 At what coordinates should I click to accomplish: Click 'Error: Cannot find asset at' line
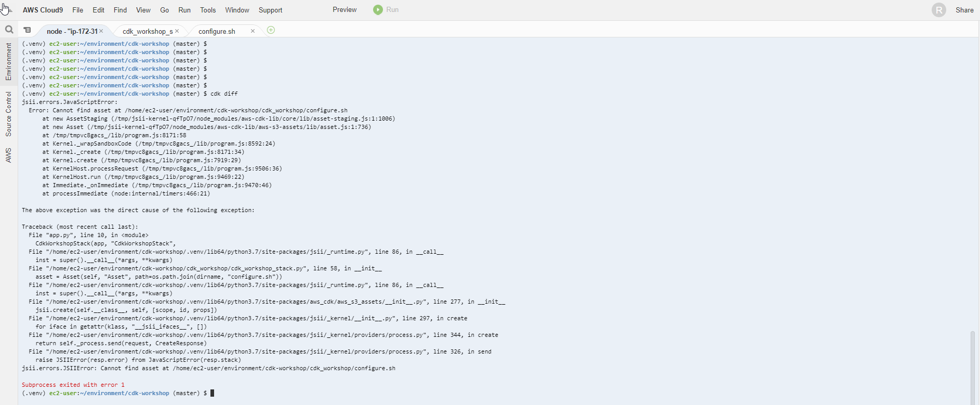(x=188, y=110)
